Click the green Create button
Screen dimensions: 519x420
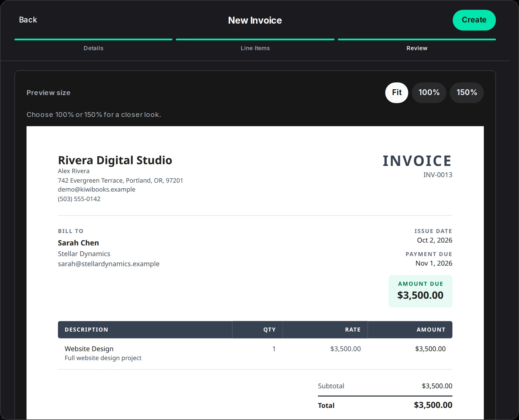click(x=474, y=20)
